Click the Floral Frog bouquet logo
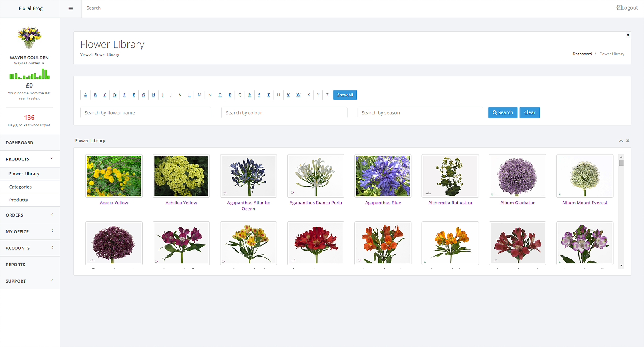Image resolution: width=644 pixels, height=347 pixels. pos(29,38)
